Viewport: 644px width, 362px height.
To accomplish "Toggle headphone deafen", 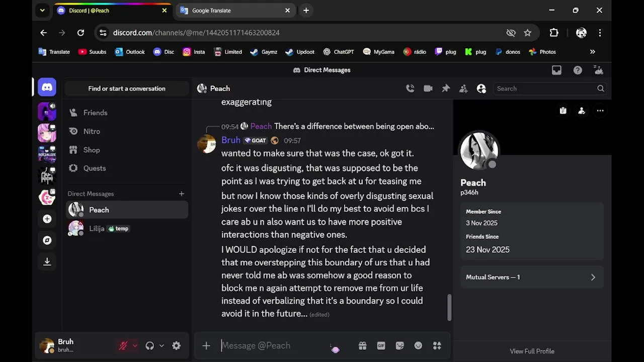I will pos(149,346).
